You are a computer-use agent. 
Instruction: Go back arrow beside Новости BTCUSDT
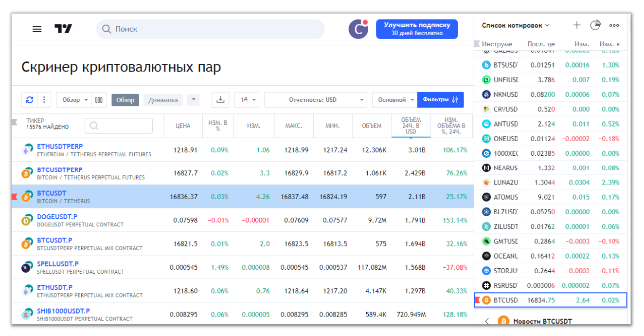pos(488,321)
